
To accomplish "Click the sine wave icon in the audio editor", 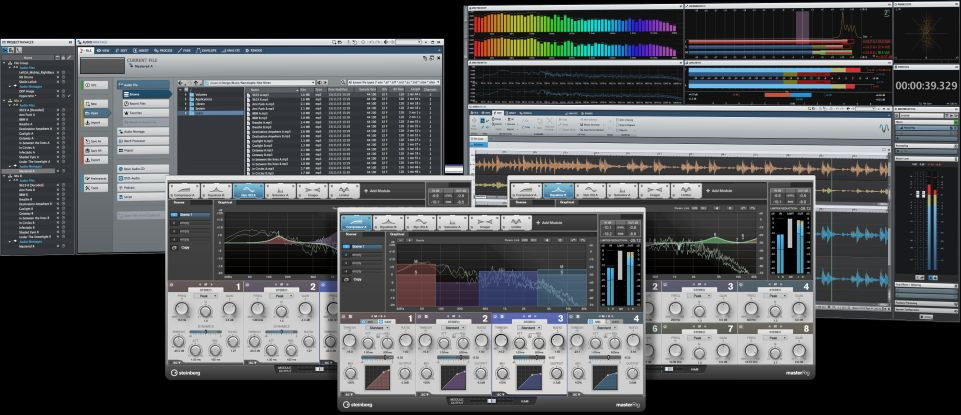I will click(884, 129).
